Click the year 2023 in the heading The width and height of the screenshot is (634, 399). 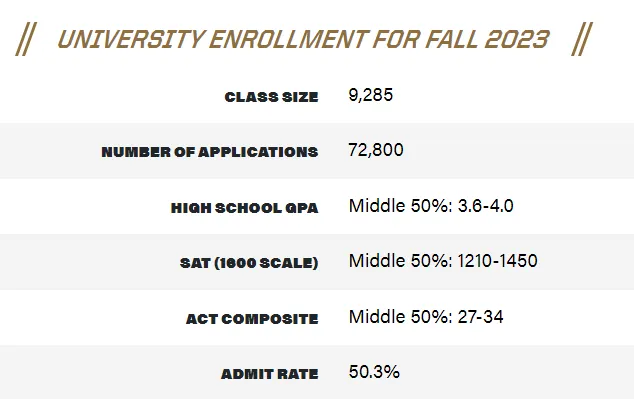coord(517,39)
